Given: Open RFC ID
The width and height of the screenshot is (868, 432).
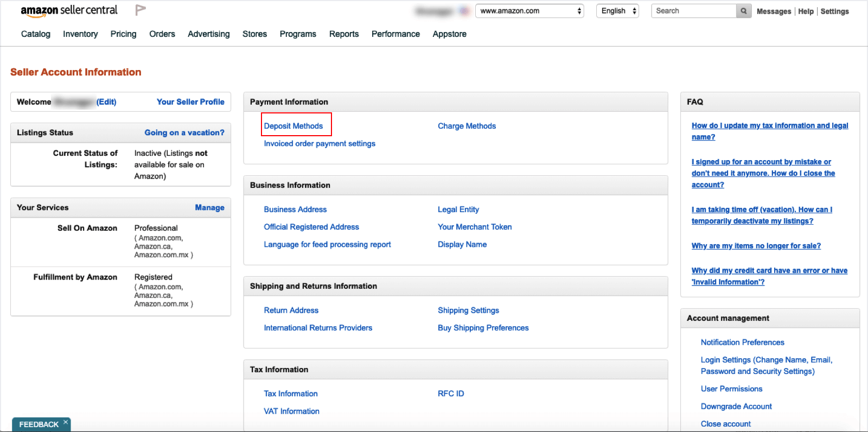Looking at the screenshot, I should [x=451, y=393].
